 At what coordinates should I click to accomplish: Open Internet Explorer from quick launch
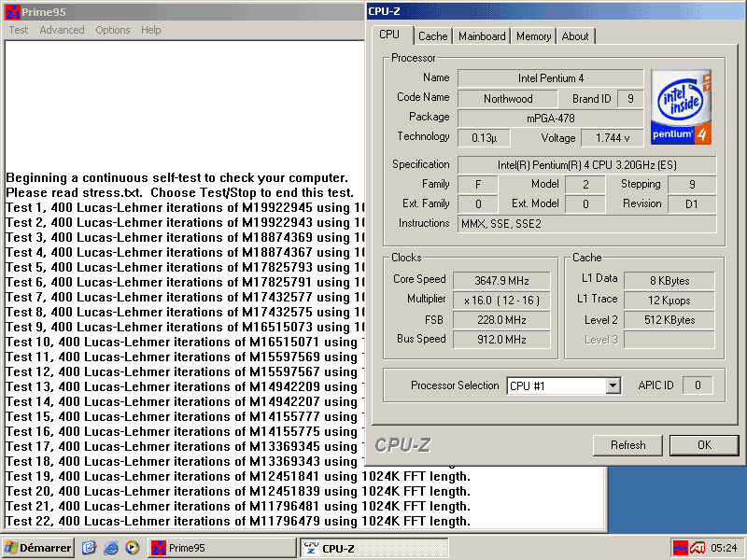click(110, 548)
